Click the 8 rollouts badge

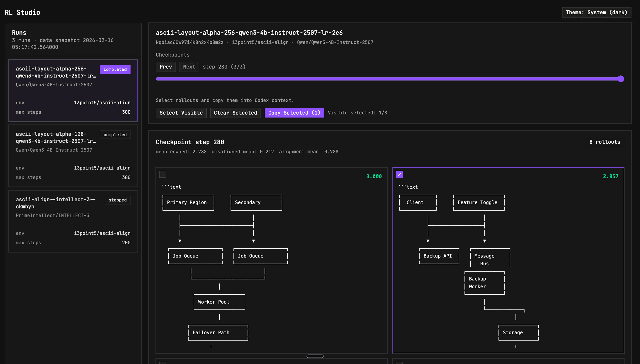604,142
